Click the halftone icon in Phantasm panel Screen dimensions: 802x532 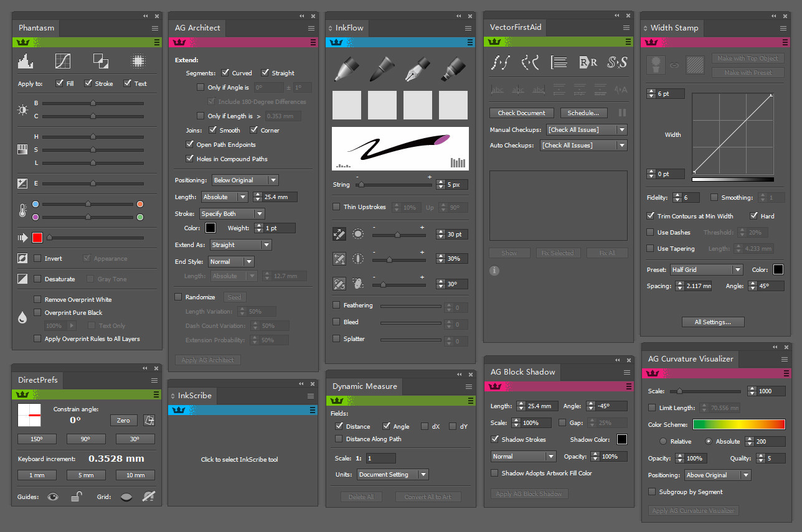pyautogui.click(x=138, y=60)
